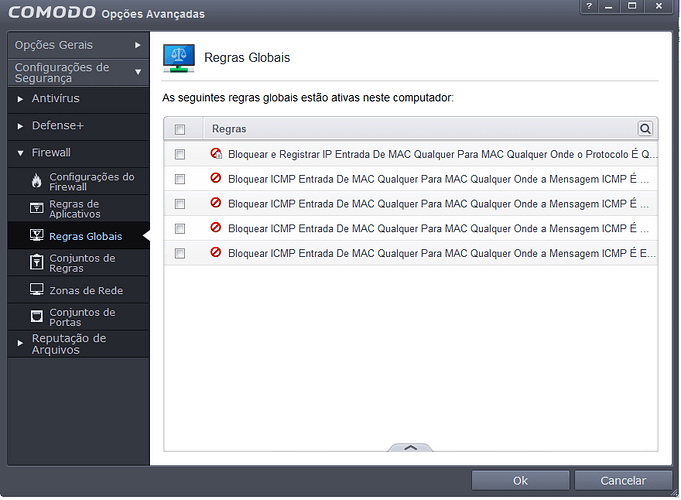This screenshot has width=681, height=500.
Task: Check the Bloquear e Registrar IP rule checkbox
Action: coord(180,154)
